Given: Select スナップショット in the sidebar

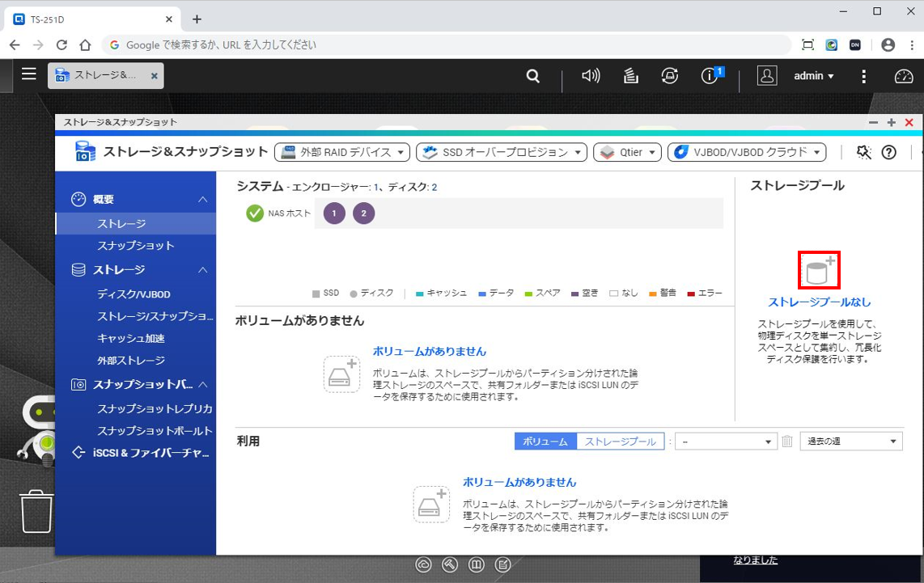Looking at the screenshot, I should 135,246.
